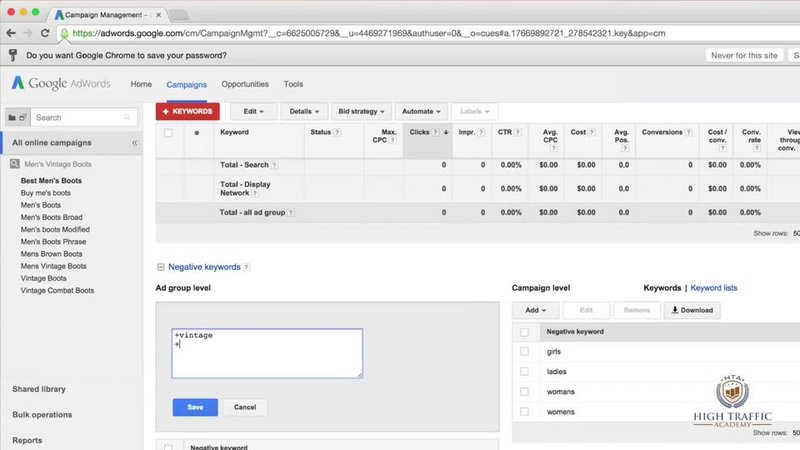This screenshot has width=800, height=450.
Task: Click the status dot column header
Action: tap(197, 133)
